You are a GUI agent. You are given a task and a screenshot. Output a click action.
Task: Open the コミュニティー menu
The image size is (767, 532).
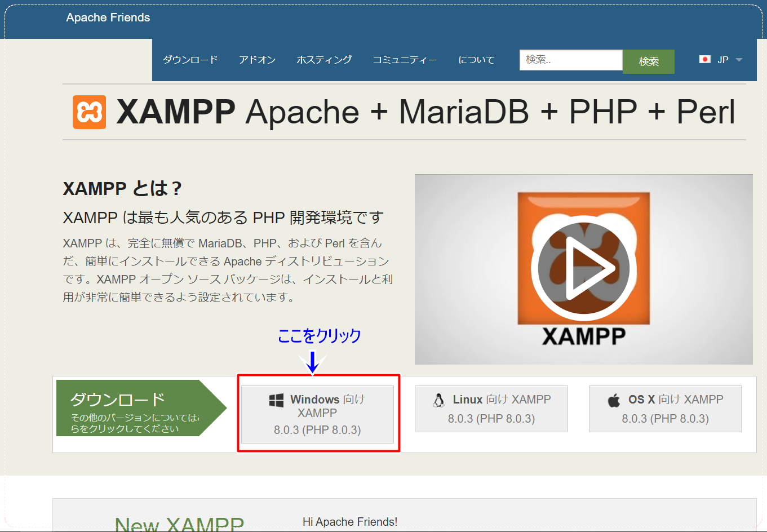pos(405,60)
